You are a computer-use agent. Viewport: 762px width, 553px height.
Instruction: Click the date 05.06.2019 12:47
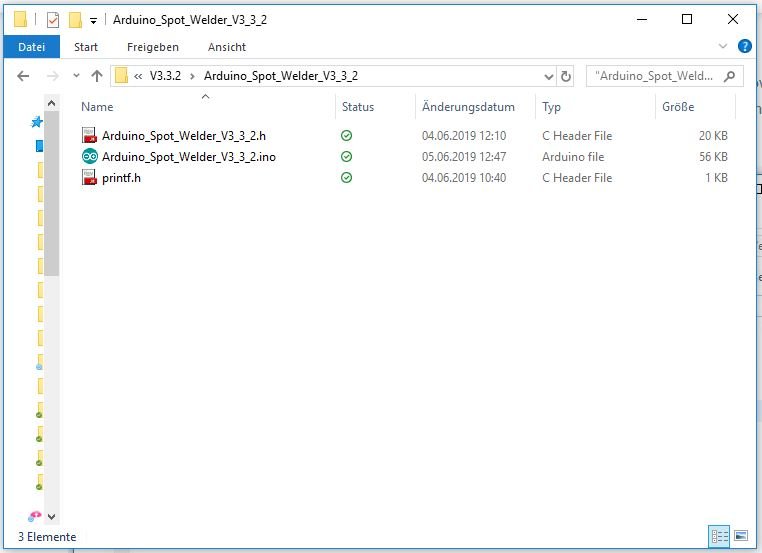click(464, 157)
